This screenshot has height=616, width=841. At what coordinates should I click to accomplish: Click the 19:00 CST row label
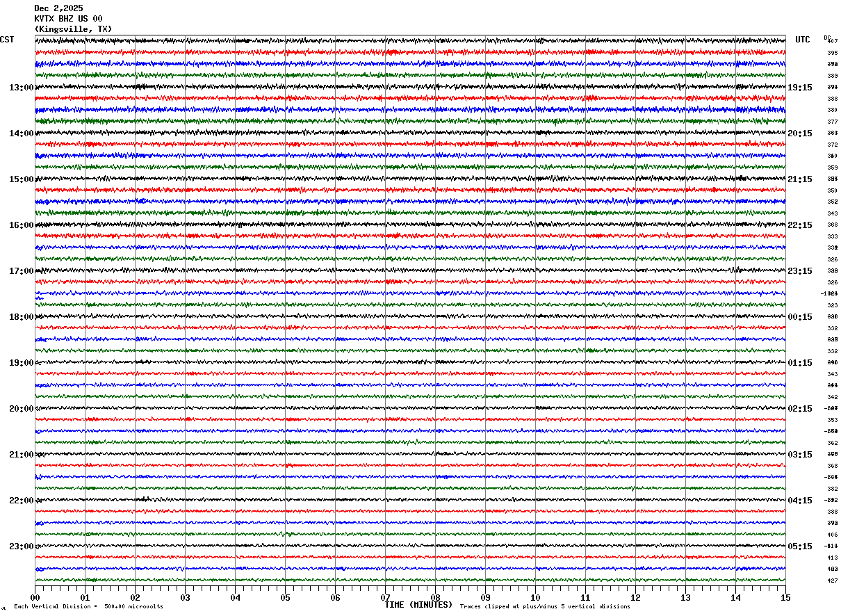tap(22, 363)
